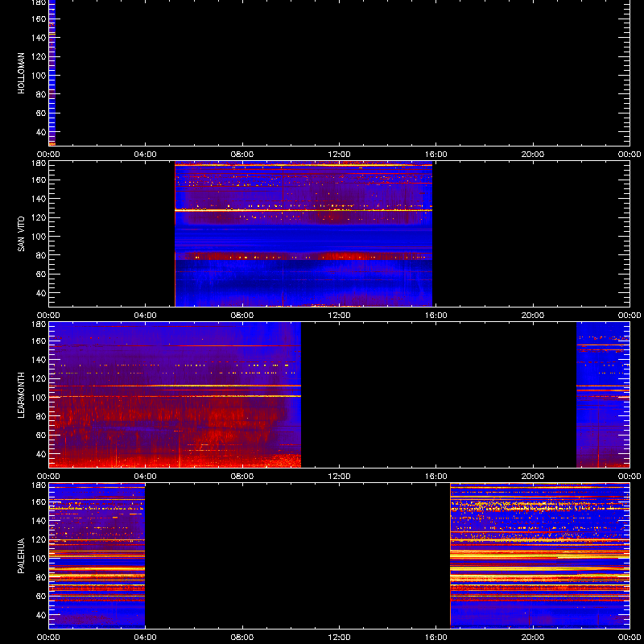Pick the 12:00 time label under San Vito panel
Viewport: 644px width, 644px height.
(339, 316)
